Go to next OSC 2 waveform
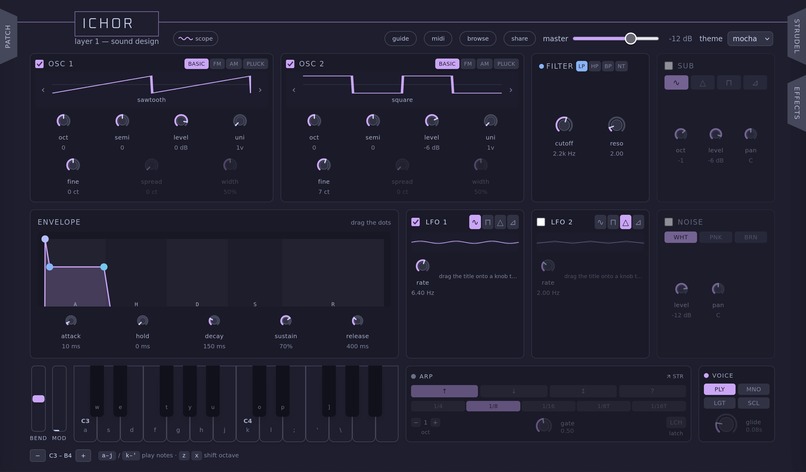Image resolution: width=806 pixels, height=472 pixels. [511, 90]
